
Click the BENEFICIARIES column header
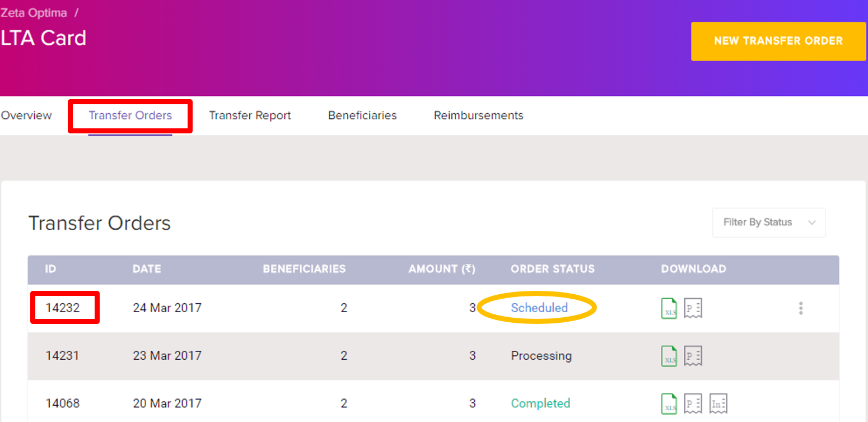pos(305,269)
